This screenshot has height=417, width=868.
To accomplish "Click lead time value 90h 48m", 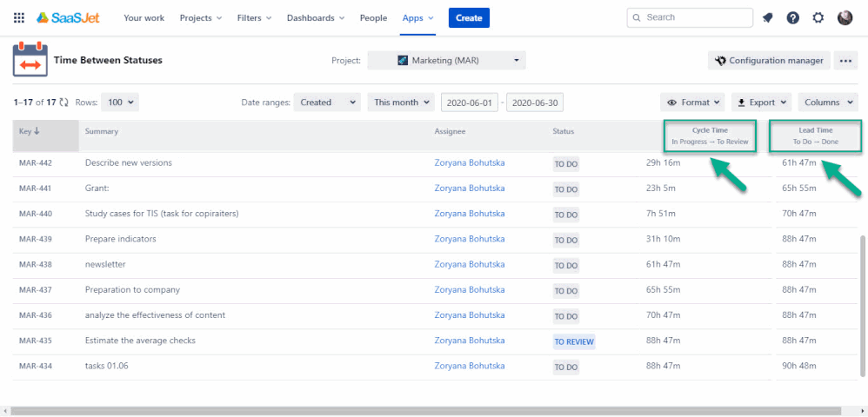I will tap(798, 367).
